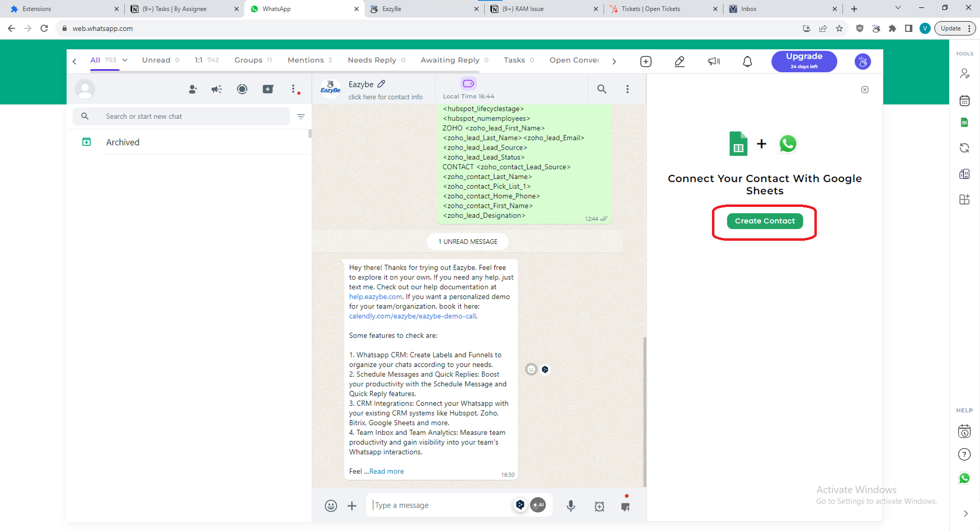This screenshot has height=531, width=980.
Task: Open the contact person tool in right sidebar
Action: tap(964, 74)
